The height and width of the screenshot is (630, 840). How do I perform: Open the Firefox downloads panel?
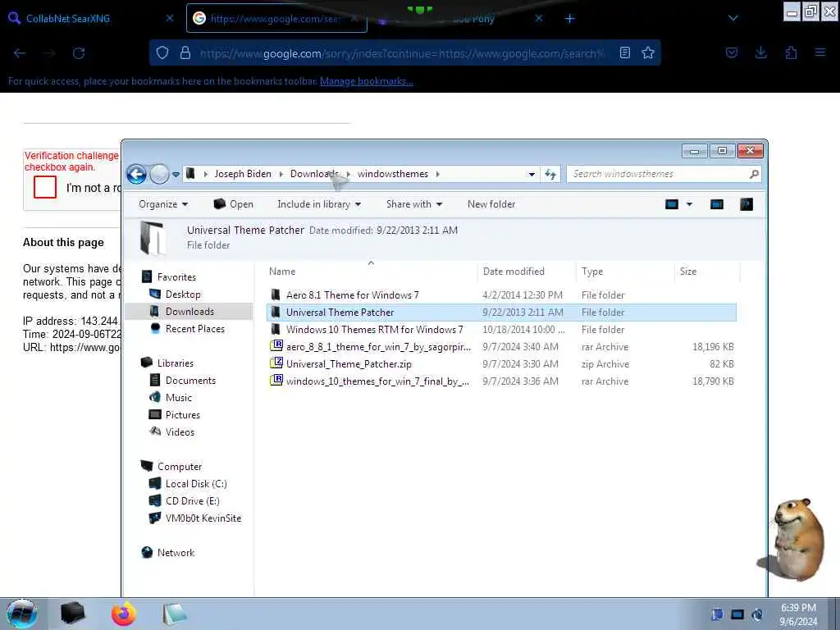coord(760,52)
